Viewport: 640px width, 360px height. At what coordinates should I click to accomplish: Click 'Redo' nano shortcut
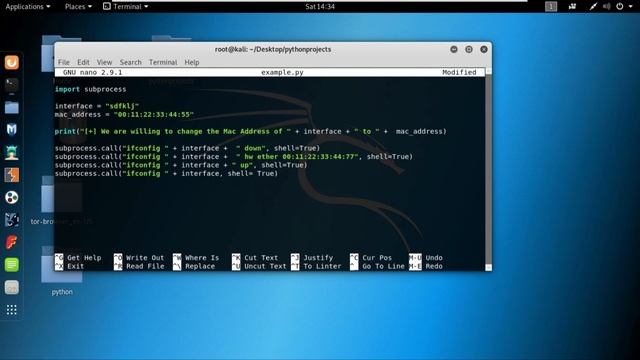point(434,267)
